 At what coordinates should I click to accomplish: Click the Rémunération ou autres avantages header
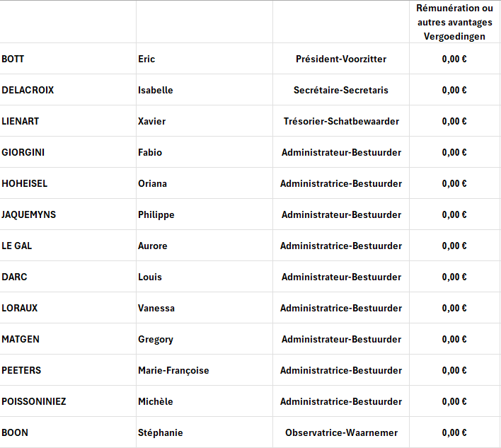[454, 23]
